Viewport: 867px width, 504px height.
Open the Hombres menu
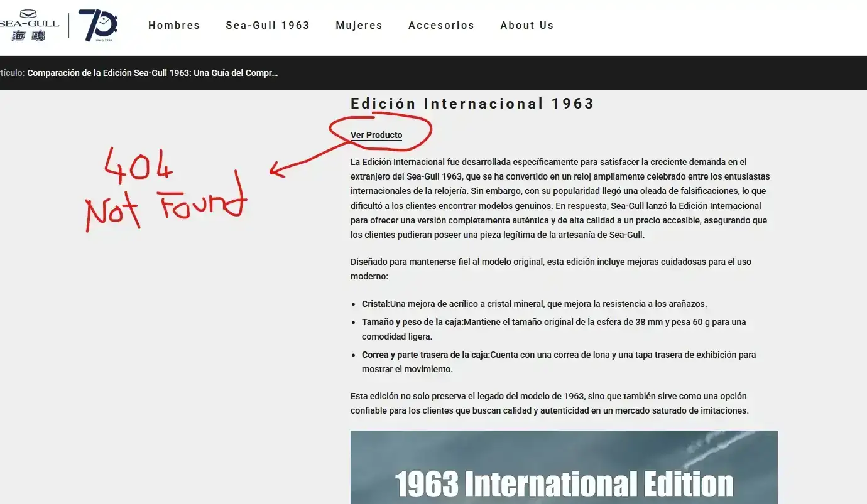click(174, 26)
